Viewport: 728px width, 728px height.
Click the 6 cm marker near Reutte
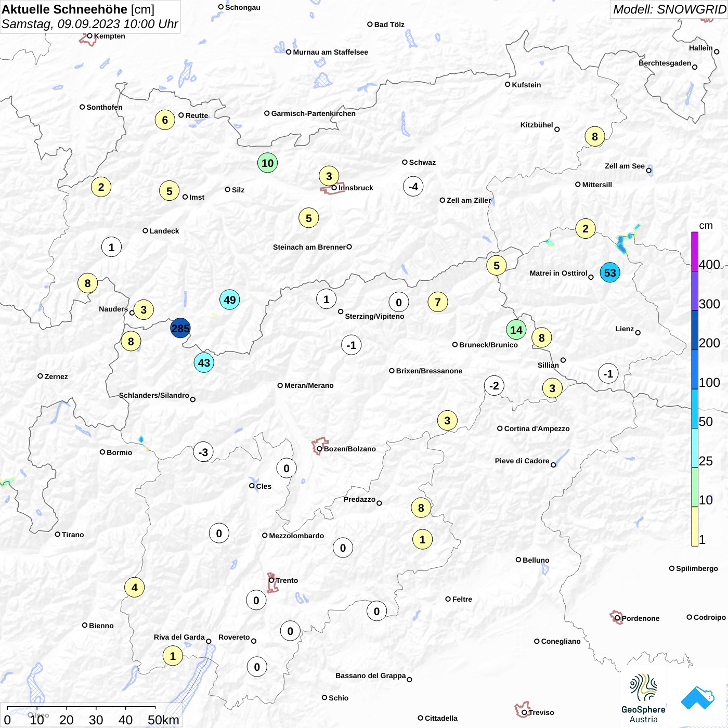[x=165, y=120]
